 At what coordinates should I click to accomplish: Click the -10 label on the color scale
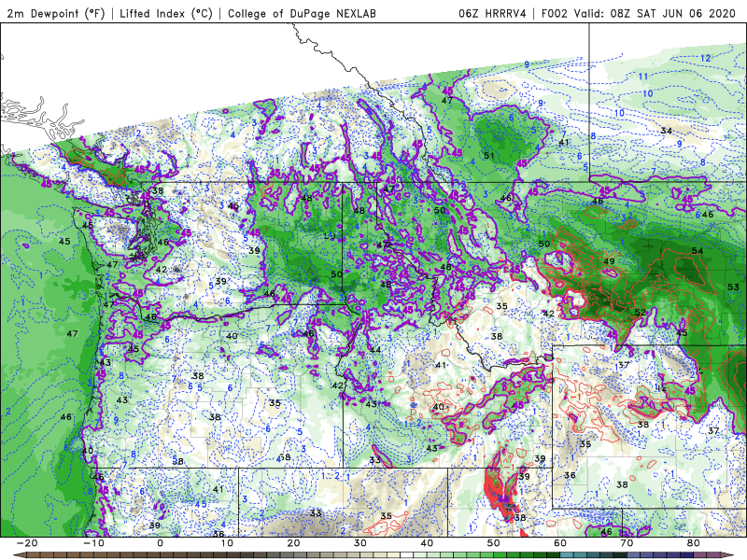[x=93, y=543]
